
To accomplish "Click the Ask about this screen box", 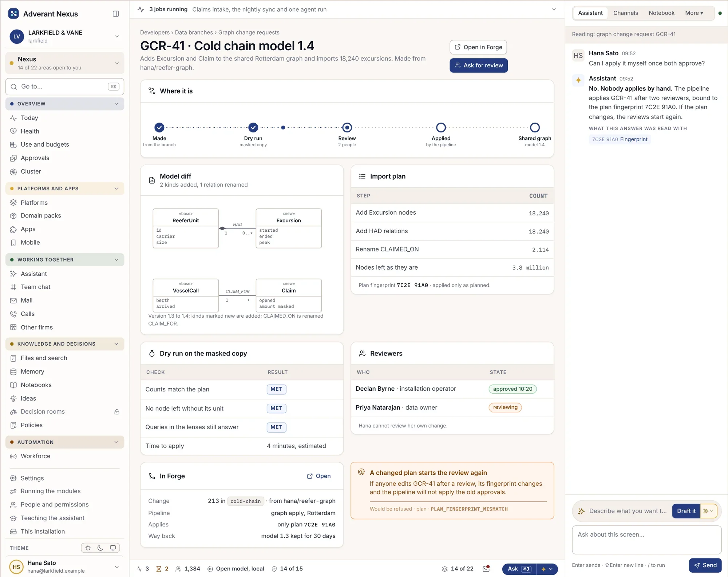I will [x=646, y=540].
